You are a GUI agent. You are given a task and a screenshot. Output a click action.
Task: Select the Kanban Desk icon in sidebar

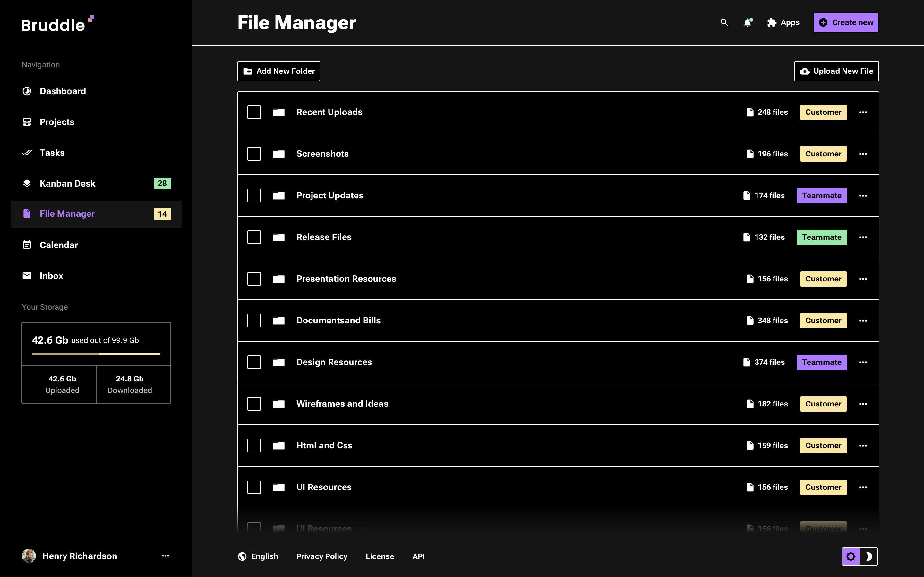coord(27,183)
